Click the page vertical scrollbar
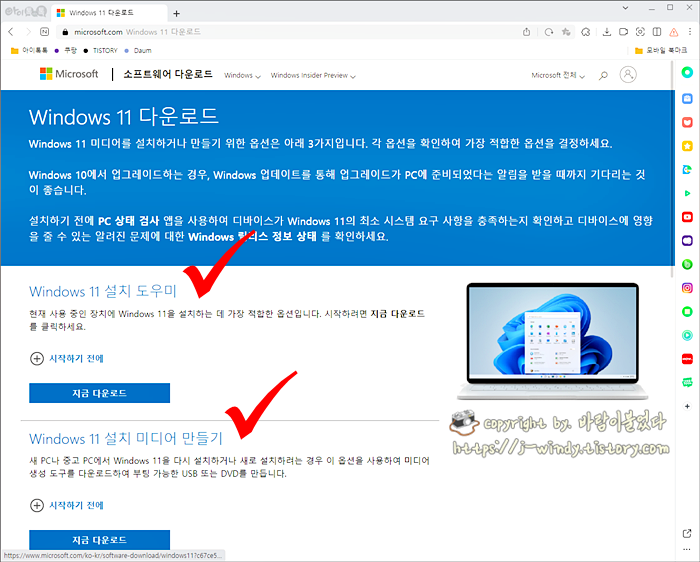Viewport: 700px width, 562px height. tap(672, 170)
